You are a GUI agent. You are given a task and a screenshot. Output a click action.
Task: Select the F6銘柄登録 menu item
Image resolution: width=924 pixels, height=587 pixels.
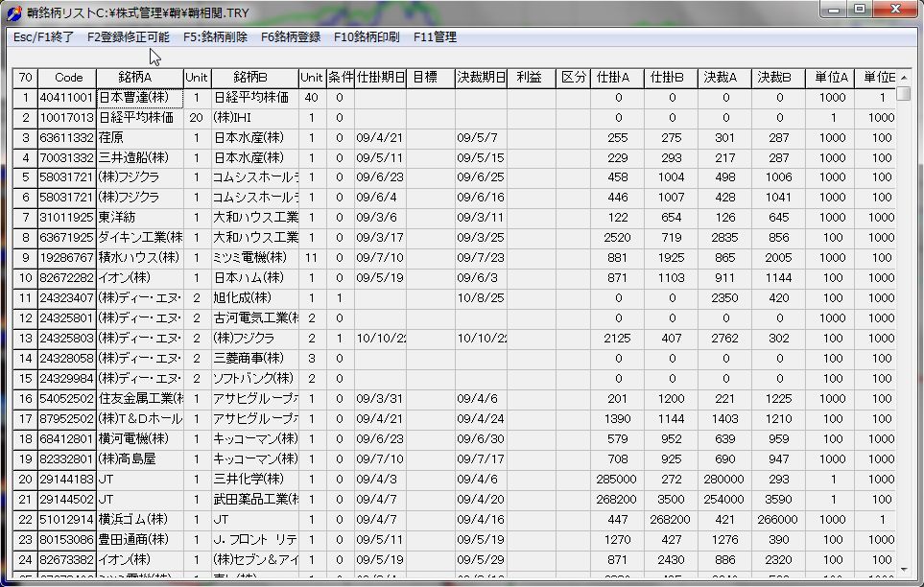pos(291,37)
